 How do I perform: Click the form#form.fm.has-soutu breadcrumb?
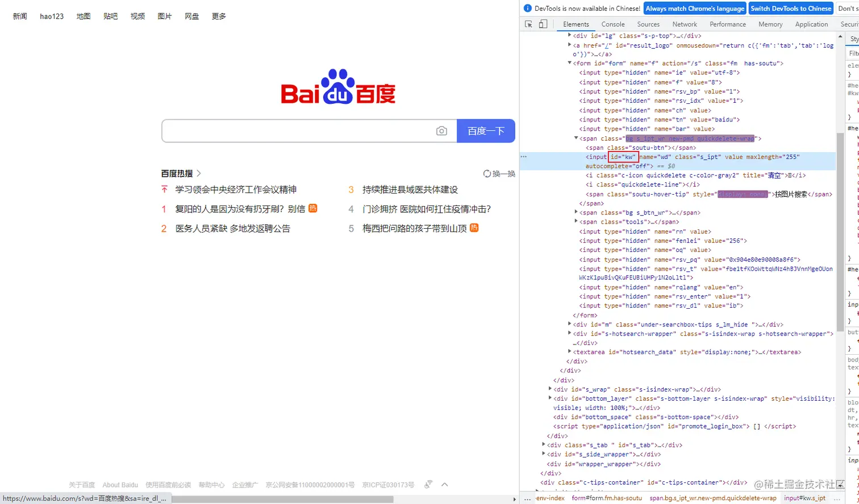point(607,498)
